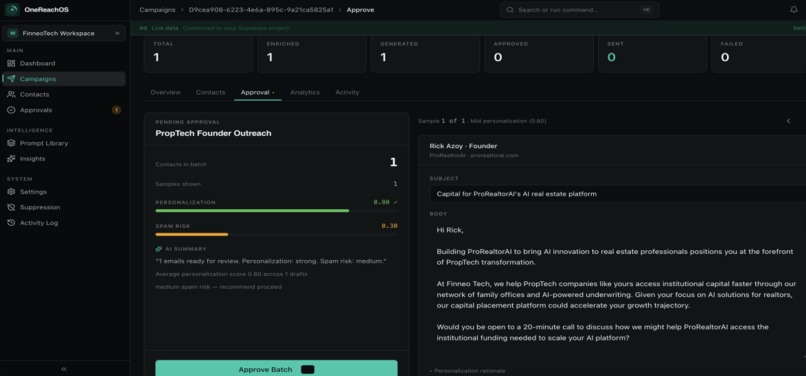Open the FinneoTech Workspace switcher
The width and height of the screenshot is (806, 376).
coord(64,33)
